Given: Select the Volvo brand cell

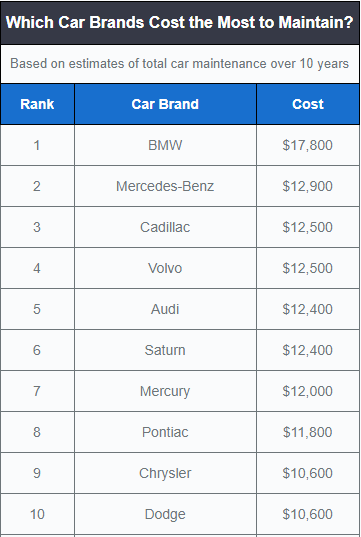Looking at the screenshot, I should coord(165,268).
